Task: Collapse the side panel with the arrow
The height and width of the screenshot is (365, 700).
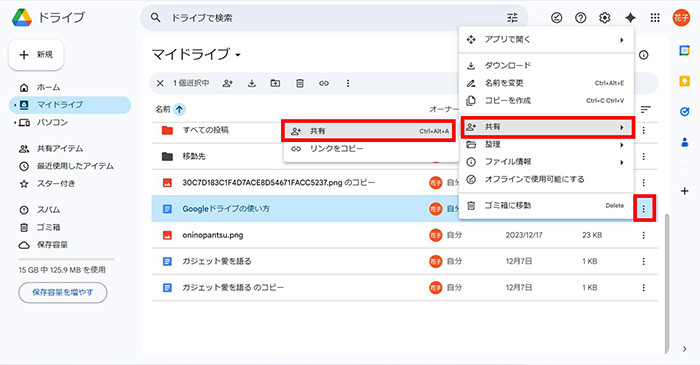Action: coord(684,349)
